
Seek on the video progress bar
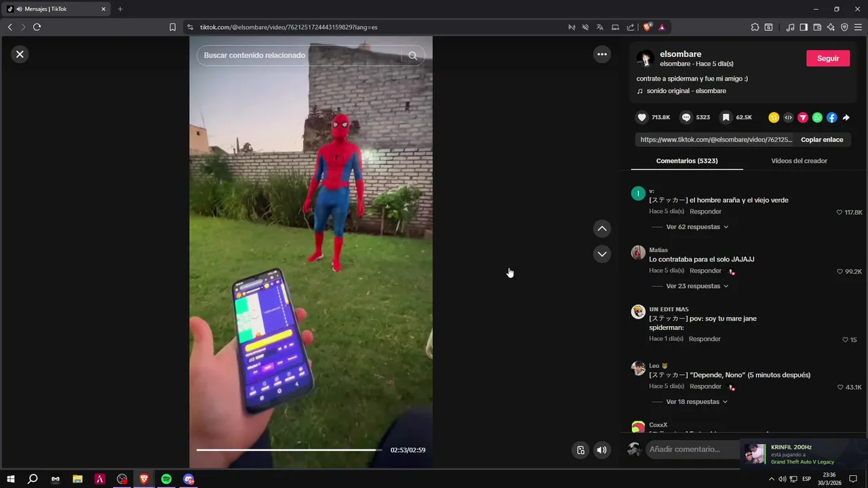pyautogui.click(x=289, y=450)
